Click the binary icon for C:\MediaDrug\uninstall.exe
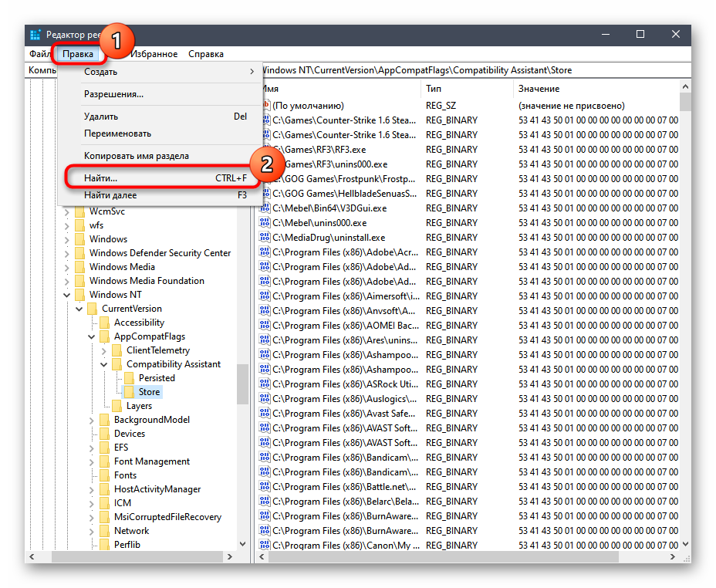716x588 pixels. pos(266,238)
